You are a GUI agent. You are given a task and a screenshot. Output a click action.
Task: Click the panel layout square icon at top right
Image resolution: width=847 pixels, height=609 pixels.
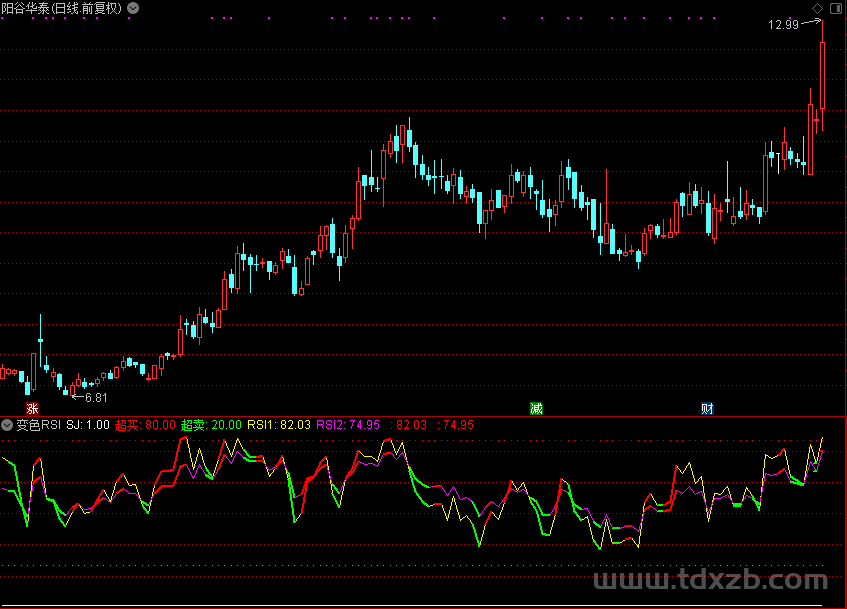pyautogui.click(x=835, y=8)
